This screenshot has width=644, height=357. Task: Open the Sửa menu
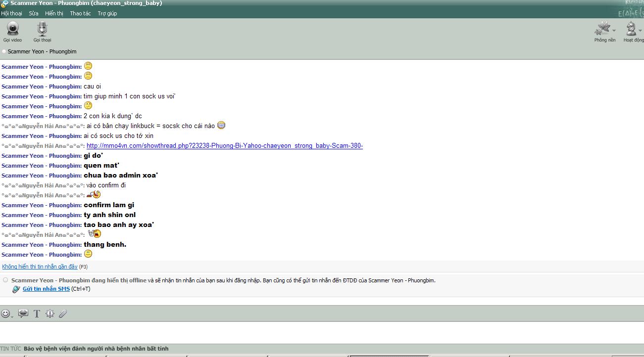point(34,13)
